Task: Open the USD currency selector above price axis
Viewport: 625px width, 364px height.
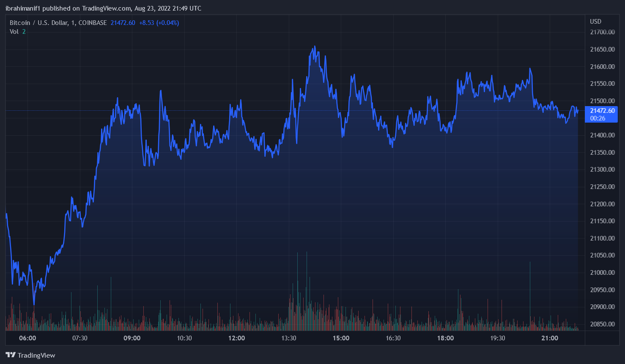Action: pos(595,22)
